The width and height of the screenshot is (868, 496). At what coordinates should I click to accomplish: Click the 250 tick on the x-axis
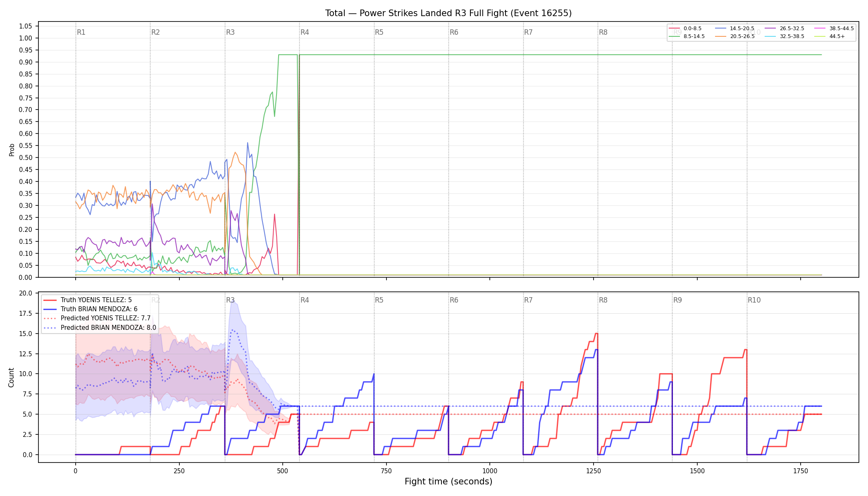tap(179, 471)
